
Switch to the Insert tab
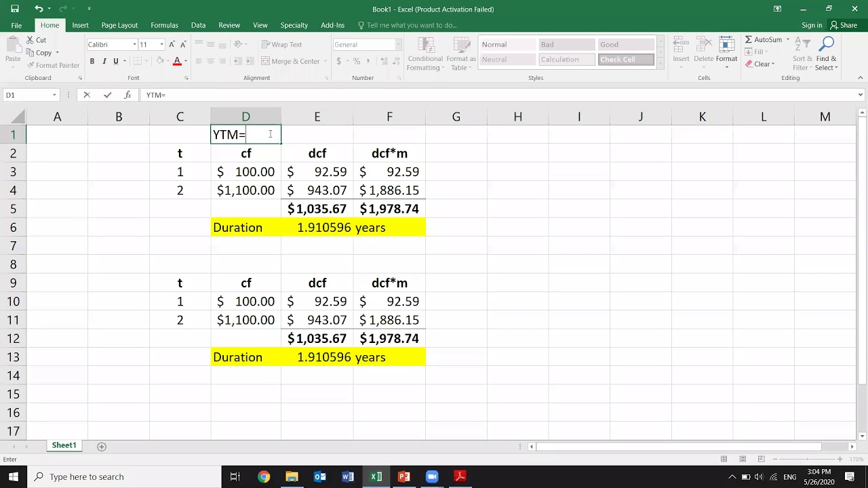coord(80,25)
